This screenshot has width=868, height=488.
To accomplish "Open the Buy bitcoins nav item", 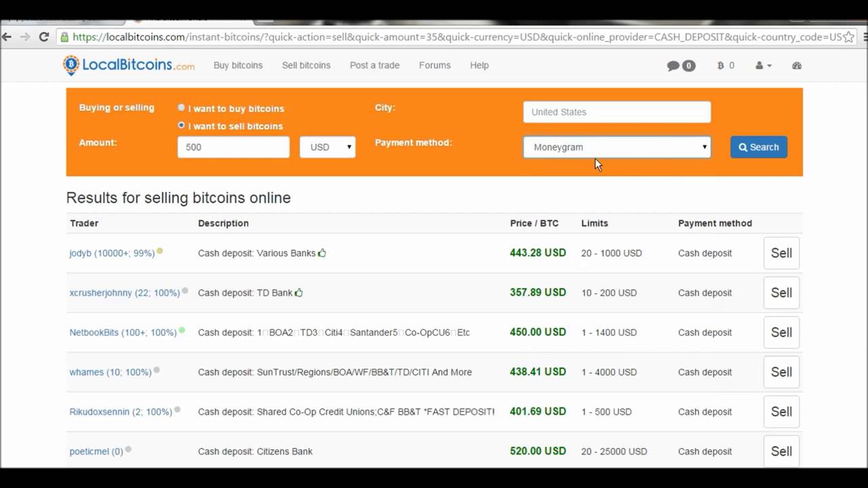I will pos(238,66).
